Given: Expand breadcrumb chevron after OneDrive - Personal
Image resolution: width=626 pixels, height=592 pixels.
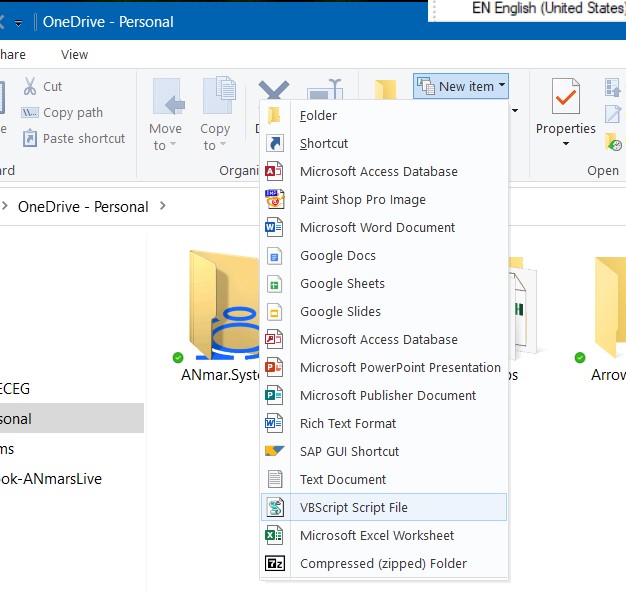Looking at the screenshot, I should (x=163, y=207).
